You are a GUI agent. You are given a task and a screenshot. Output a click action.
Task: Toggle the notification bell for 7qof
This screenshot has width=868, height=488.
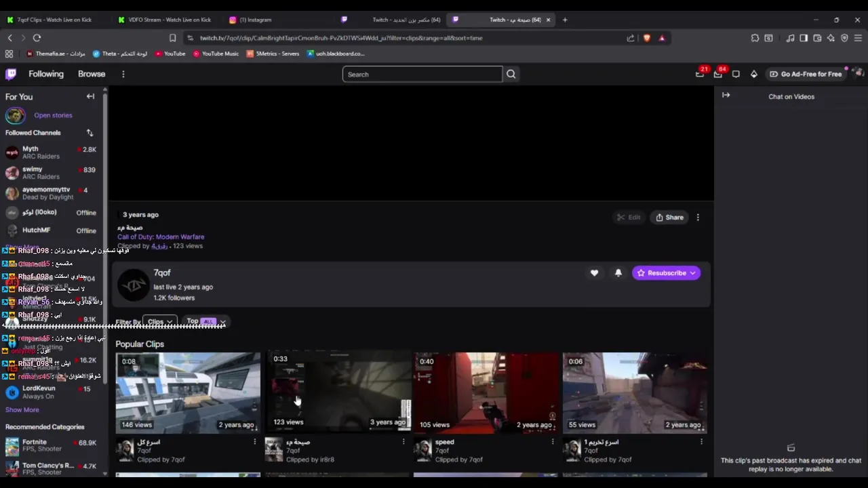point(618,272)
